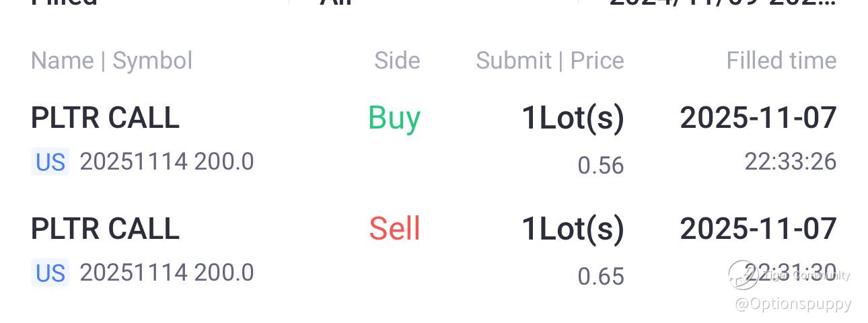The width and height of the screenshot is (868, 323).
Task: Open the Filled status filter dropdown
Action: pyautogui.click(x=64, y=2)
